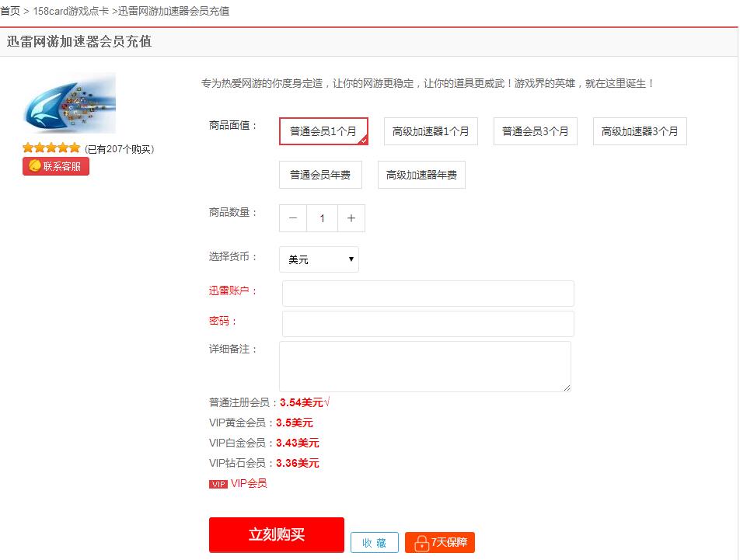Open the 美元 currency dropdown
The width and height of the screenshot is (740, 560).
[x=319, y=259]
